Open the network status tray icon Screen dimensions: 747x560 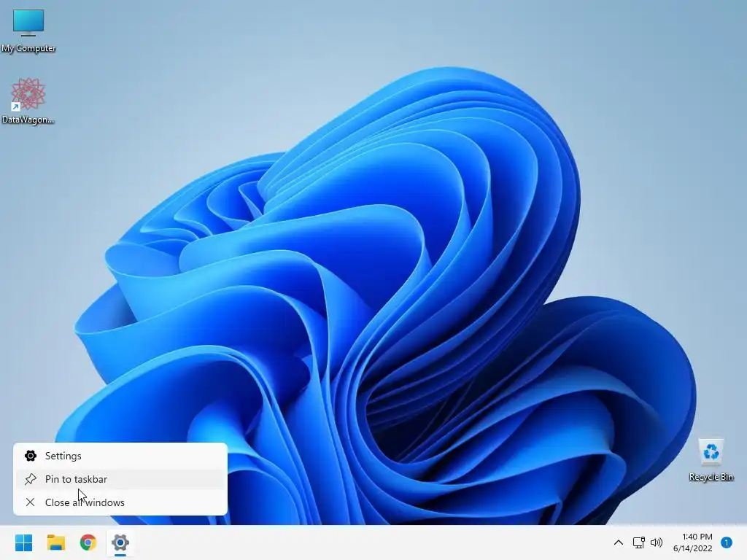[x=638, y=542]
